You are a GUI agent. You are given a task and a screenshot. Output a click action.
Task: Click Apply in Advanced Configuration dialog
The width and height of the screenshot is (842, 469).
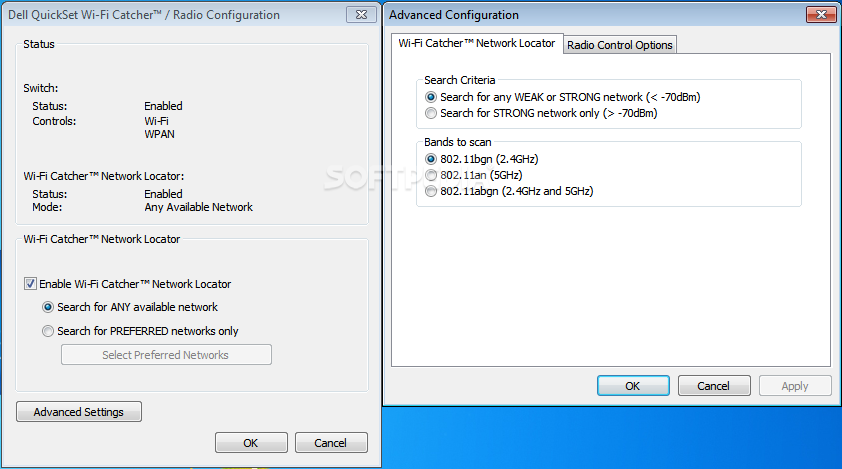tap(795, 386)
